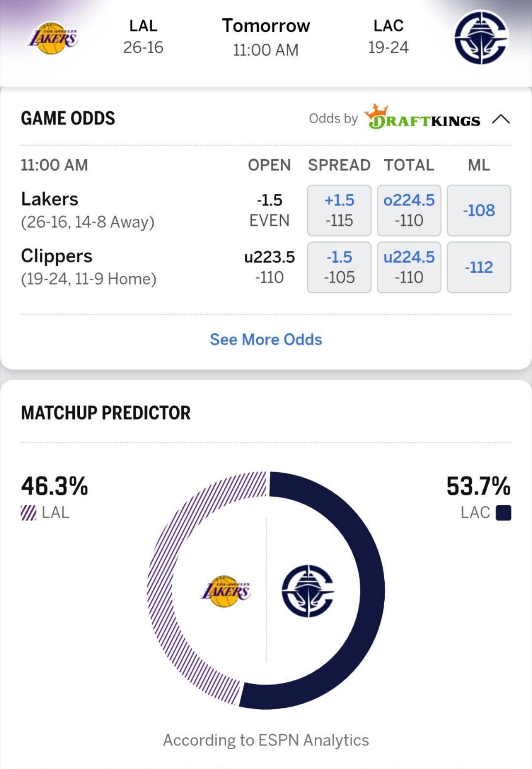Viewport: 532px width, 769px height.
Task: Select the Clippers -1.5 spread bet
Action: tap(339, 267)
